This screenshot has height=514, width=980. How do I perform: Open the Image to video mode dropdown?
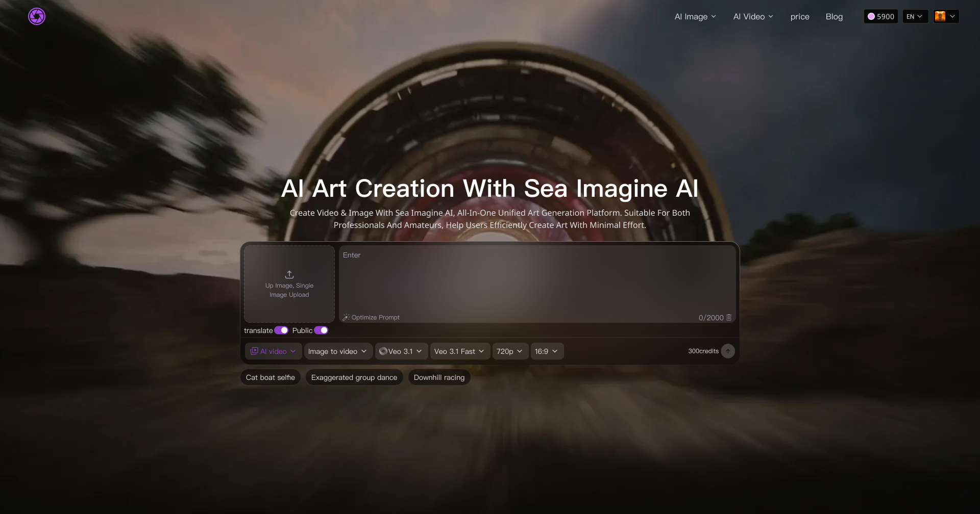click(x=337, y=351)
